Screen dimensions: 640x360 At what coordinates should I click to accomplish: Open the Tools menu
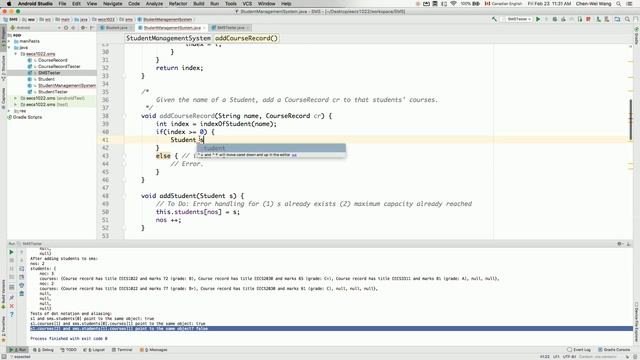click(231, 4)
